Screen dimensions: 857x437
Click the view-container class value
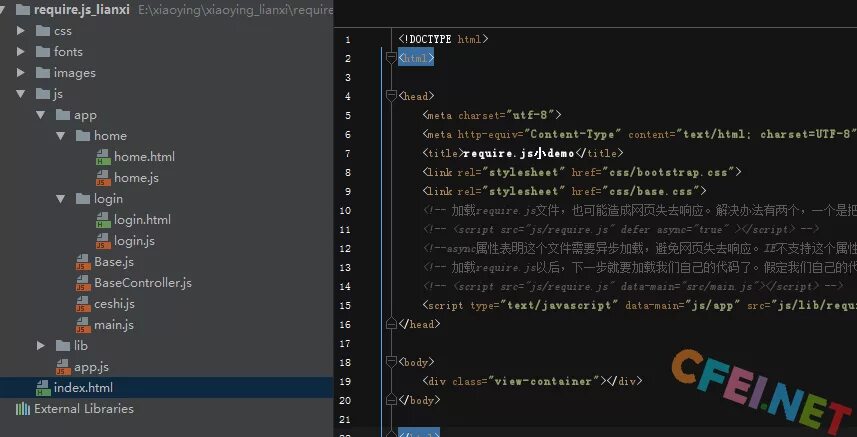(x=543, y=381)
